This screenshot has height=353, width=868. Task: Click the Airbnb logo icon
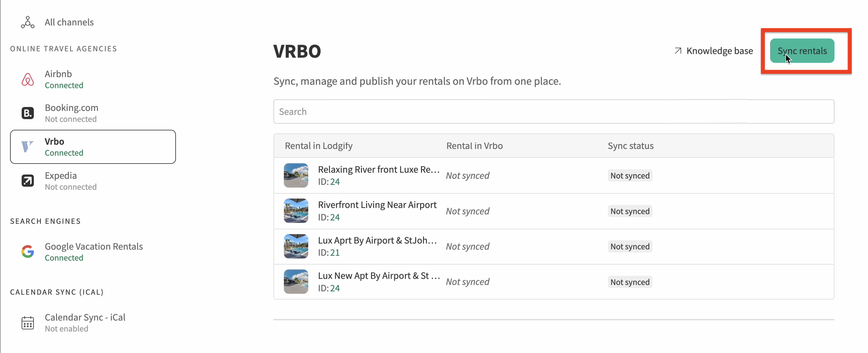tap(28, 79)
